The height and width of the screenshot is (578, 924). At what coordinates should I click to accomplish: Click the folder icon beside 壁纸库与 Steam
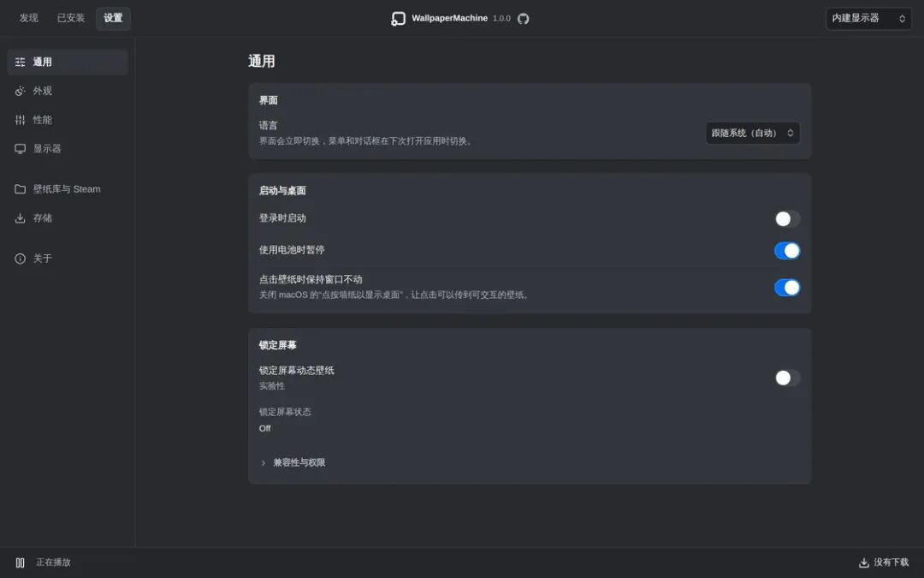[20, 188]
